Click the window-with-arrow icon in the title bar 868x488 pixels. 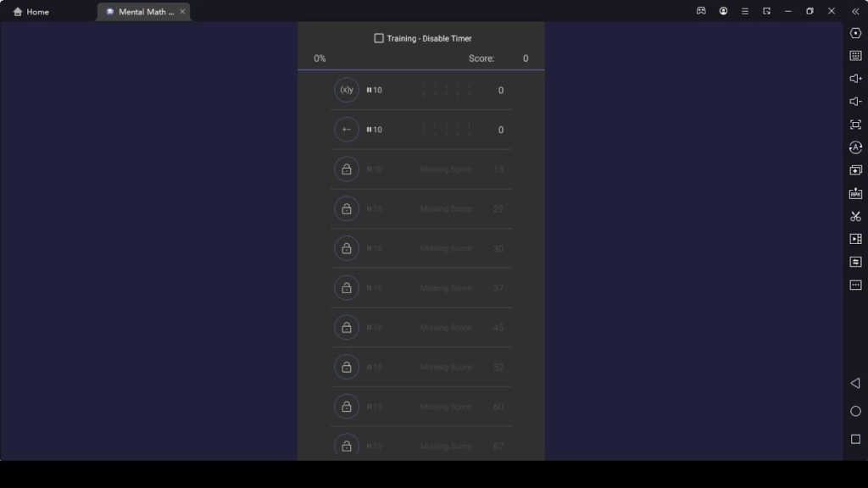coord(766,11)
